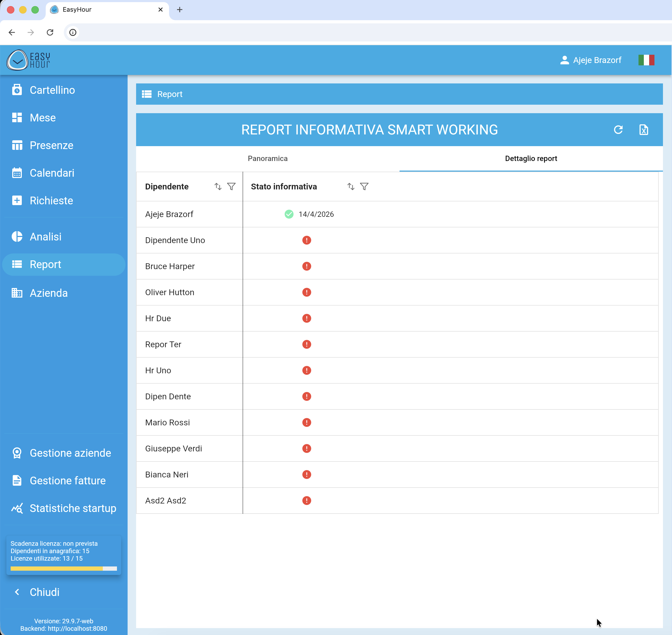672x635 pixels.
Task: Open filter for Stato informativa column
Action: [364, 187]
